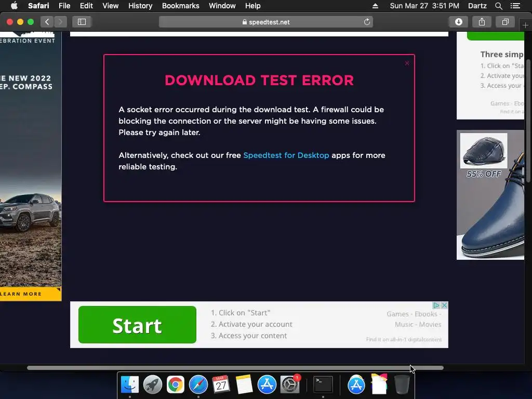Open the Help menu
The height and width of the screenshot is (399, 532).
pos(253,6)
